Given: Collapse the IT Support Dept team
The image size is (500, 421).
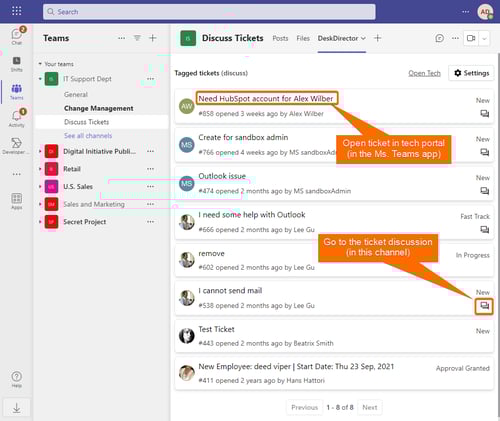Looking at the screenshot, I should tap(40, 79).
